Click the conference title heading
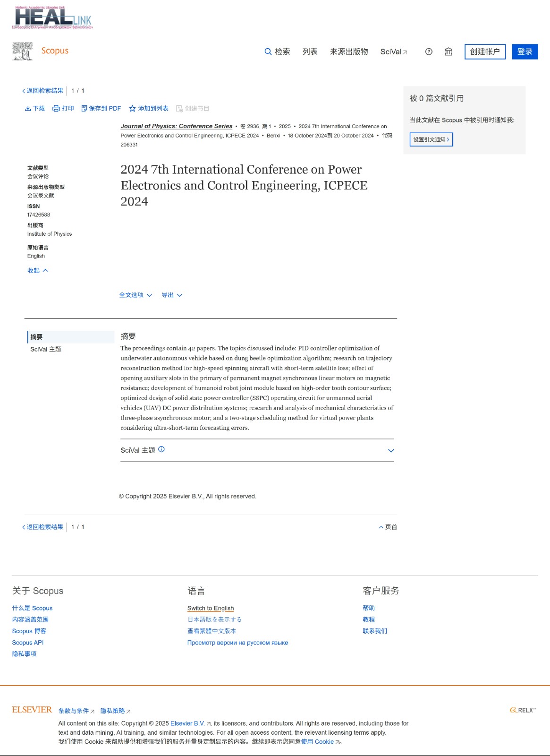 pyautogui.click(x=244, y=185)
